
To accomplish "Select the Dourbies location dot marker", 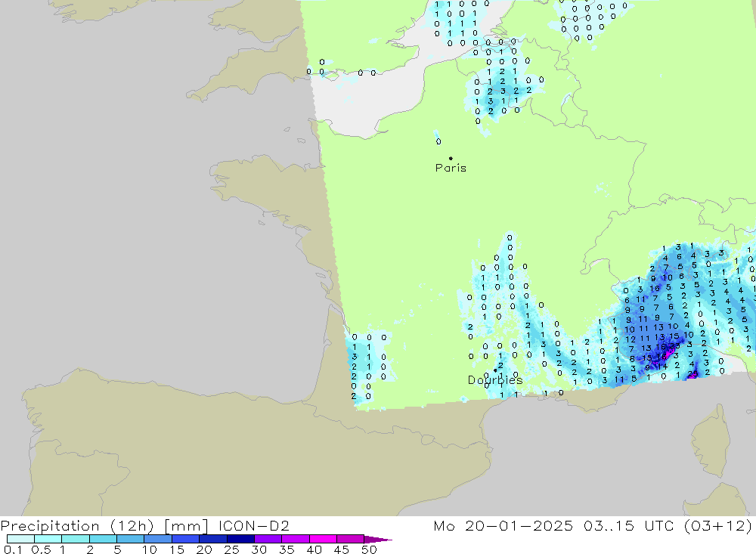I will pyautogui.click(x=495, y=370).
